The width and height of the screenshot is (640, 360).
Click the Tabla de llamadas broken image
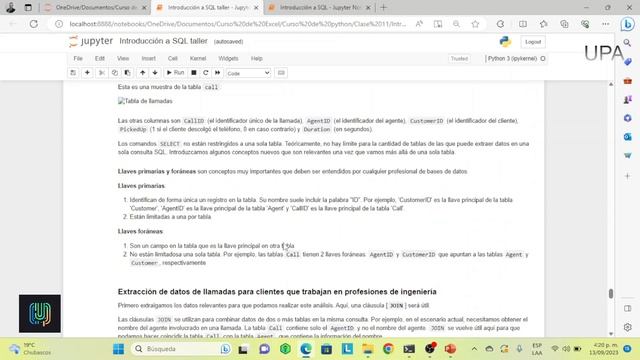[x=145, y=101]
